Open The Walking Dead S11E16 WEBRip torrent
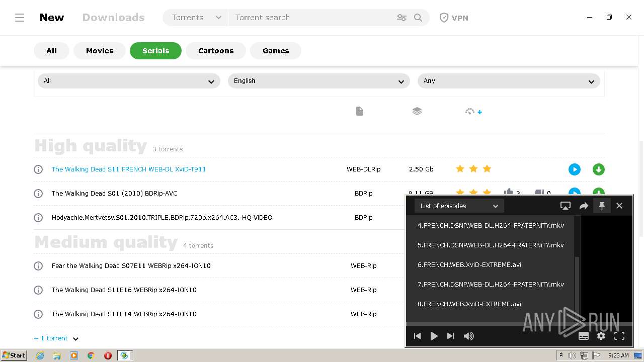This screenshot has height=362, width=644. (124, 290)
